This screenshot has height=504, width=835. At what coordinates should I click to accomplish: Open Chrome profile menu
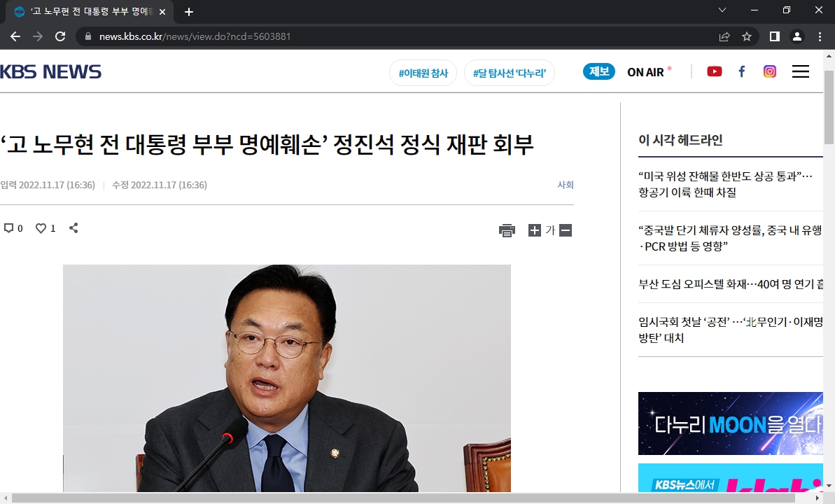797,36
